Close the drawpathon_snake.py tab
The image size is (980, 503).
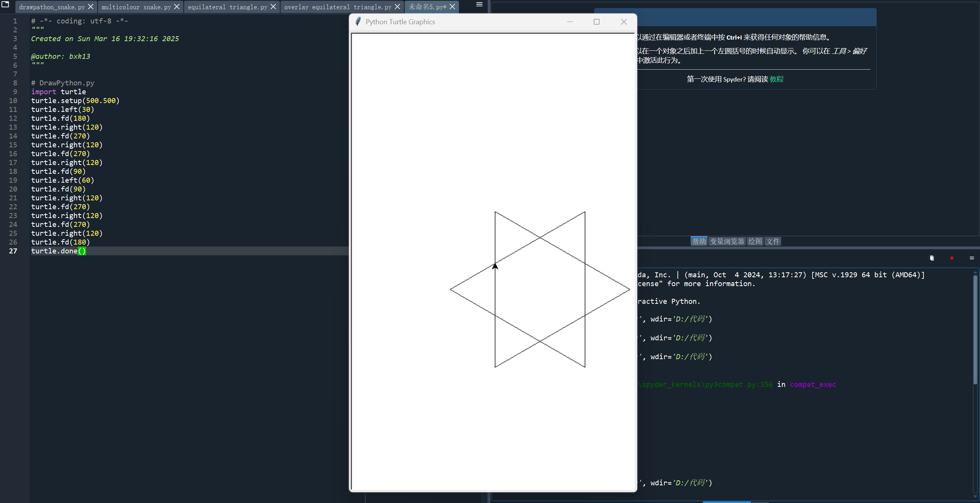click(91, 7)
